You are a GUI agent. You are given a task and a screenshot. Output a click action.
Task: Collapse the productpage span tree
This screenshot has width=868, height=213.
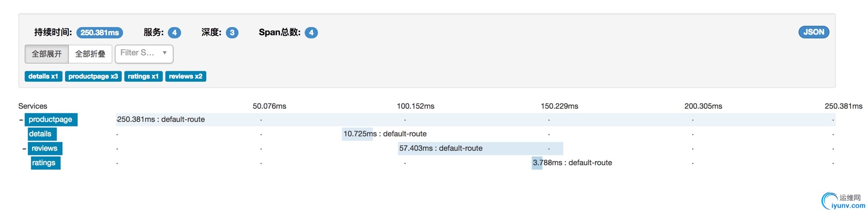[x=21, y=120]
